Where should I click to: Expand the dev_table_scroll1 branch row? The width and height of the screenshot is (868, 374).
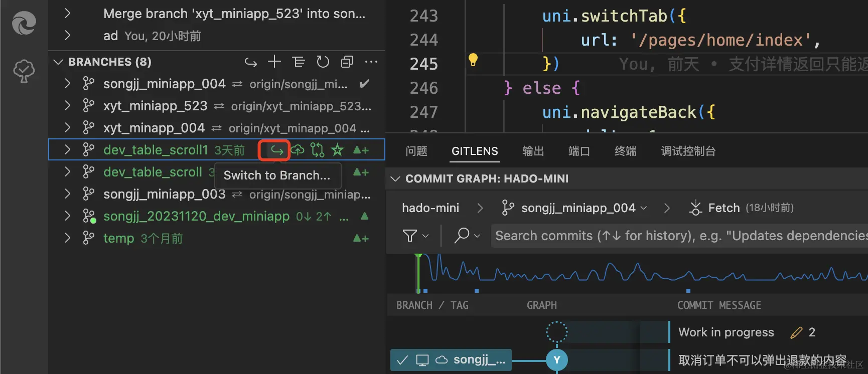pos(67,149)
